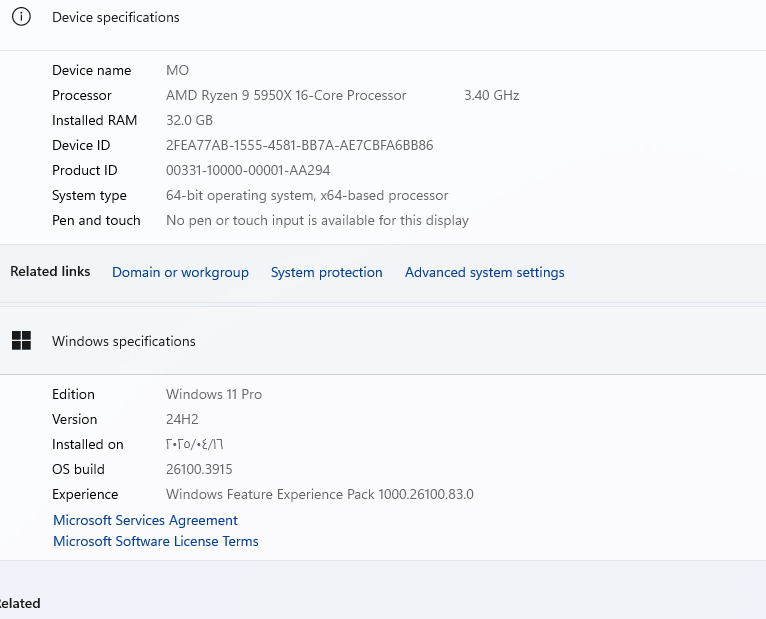Click the OS build label
766x619 pixels.
pyautogui.click(x=78, y=469)
